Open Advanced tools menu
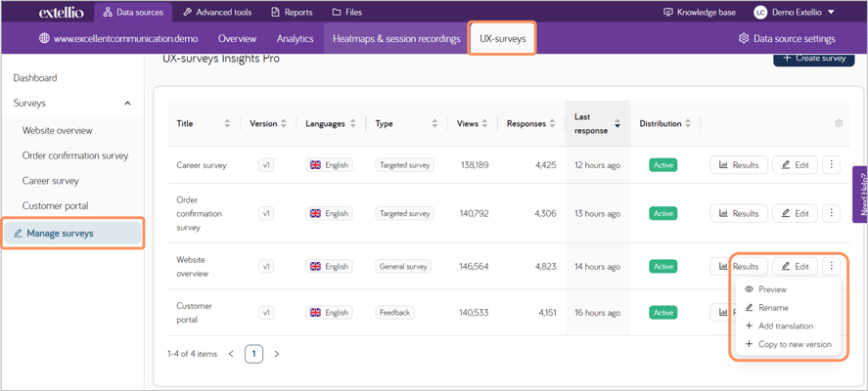868x391 pixels. tap(217, 12)
